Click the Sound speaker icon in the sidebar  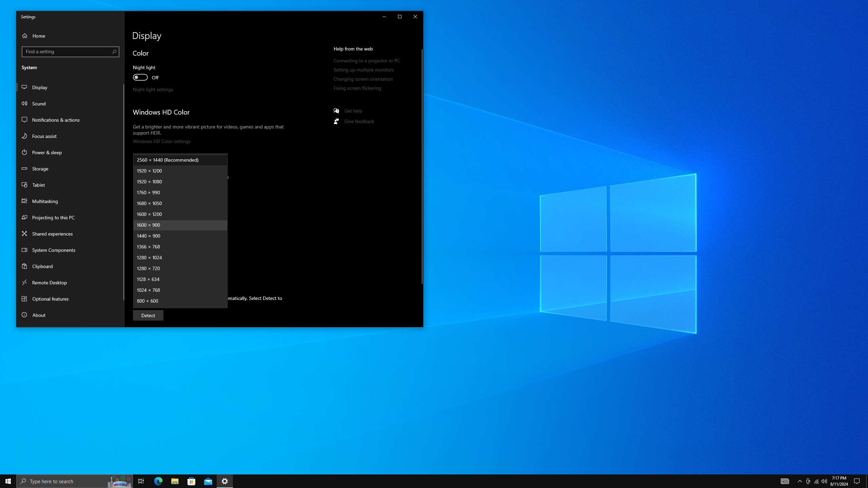(x=24, y=103)
